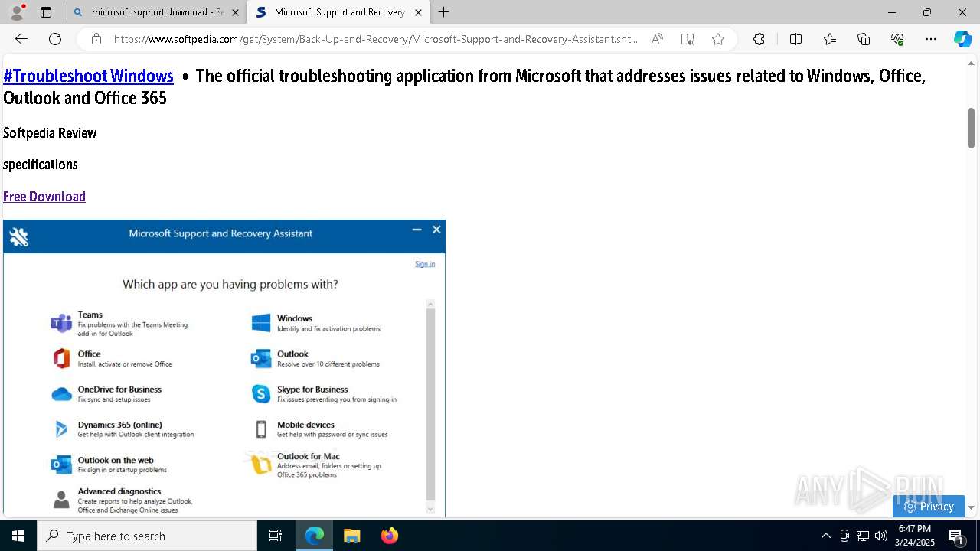This screenshot has width=980, height=551.
Task: Click the Edge taskbar icon
Action: (x=315, y=536)
